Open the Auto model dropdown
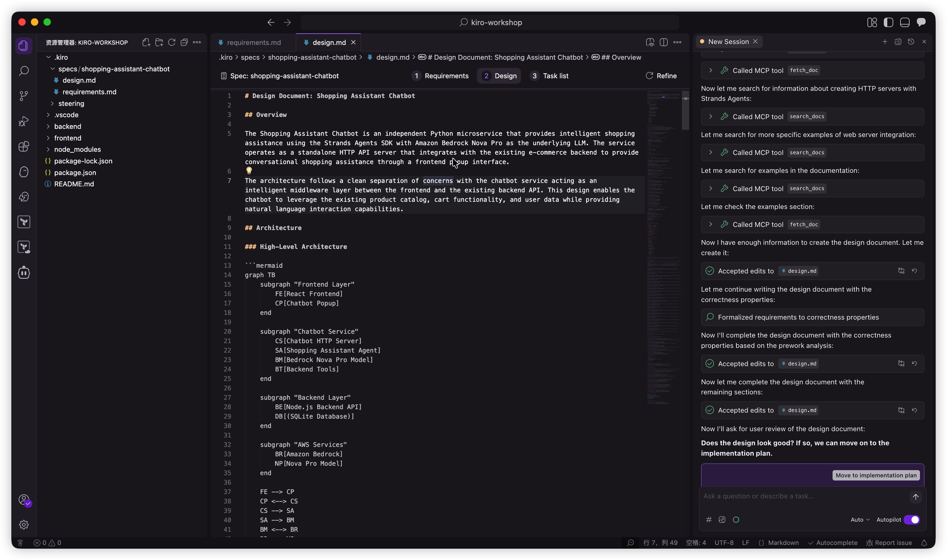Screen dimensions: 947x560 pyautogui.click(x=859, y=520)
